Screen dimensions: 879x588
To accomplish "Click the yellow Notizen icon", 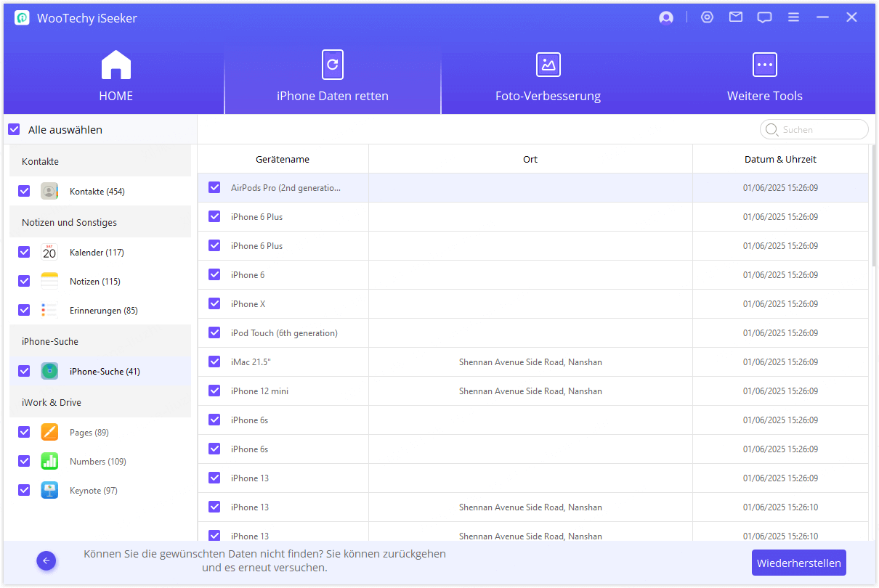I will coord(49,281).
